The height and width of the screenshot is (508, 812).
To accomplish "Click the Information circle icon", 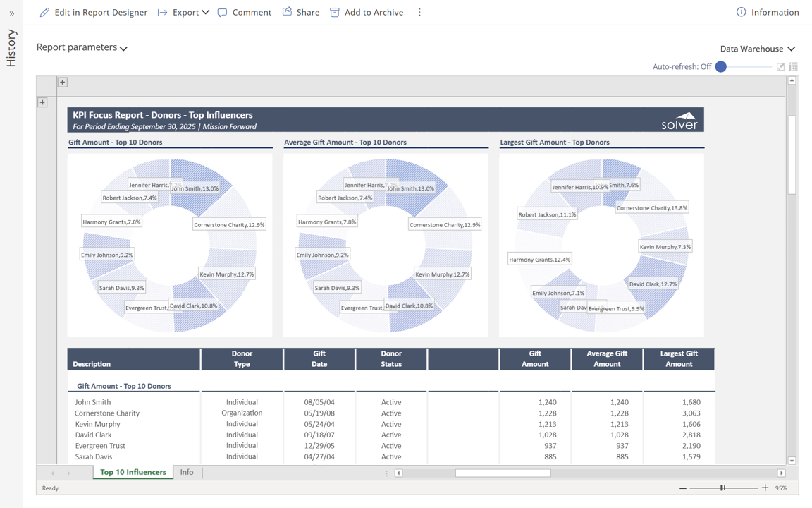I will pyautogui.click(x=741, y=12).
